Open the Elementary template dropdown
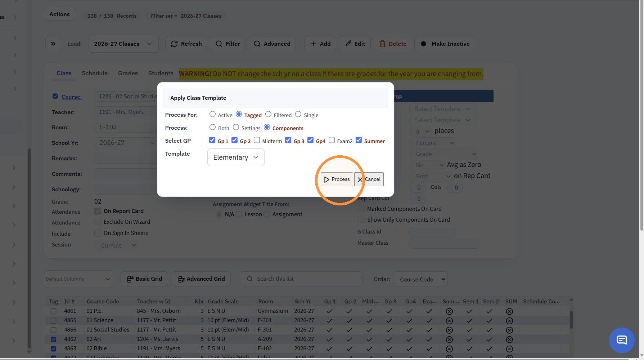The image size is (644, 360). click(x=236, y=157)
